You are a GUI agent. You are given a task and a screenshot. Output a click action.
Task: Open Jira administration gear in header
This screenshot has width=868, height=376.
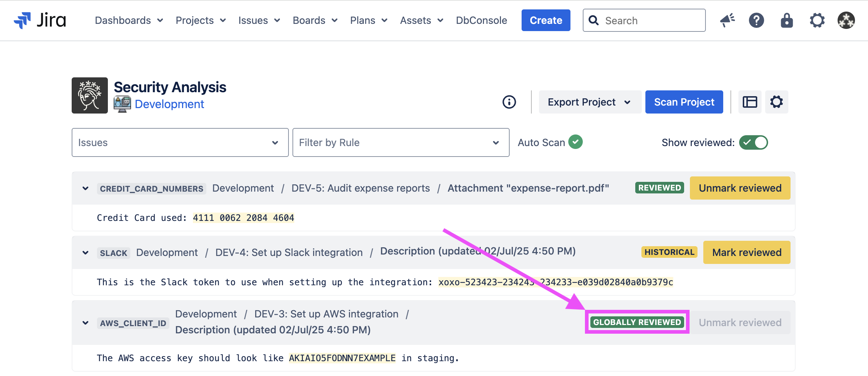(x=817, y=20)
